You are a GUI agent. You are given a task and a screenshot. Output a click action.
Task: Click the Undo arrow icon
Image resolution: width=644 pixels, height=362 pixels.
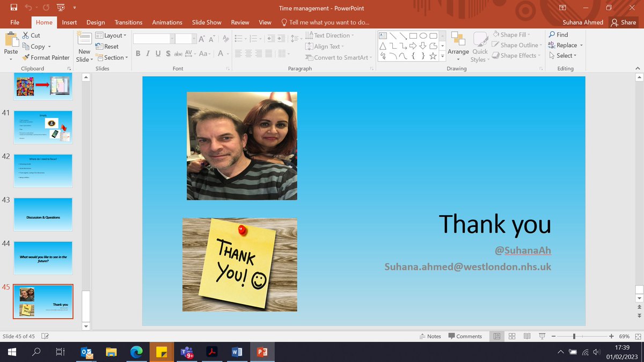(x=29, y=8)
